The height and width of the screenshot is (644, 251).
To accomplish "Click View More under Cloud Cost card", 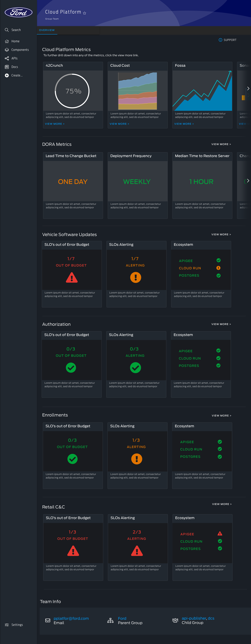I will [x=119, y=124].
